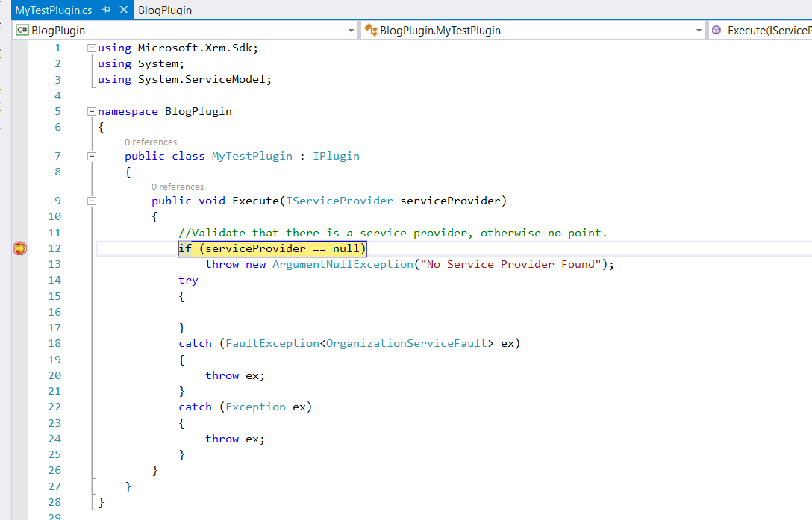Open the BlogPlugin.MyTestPlugin type dropdown
This screenshot has height=520, width=812.
[699, 31]
